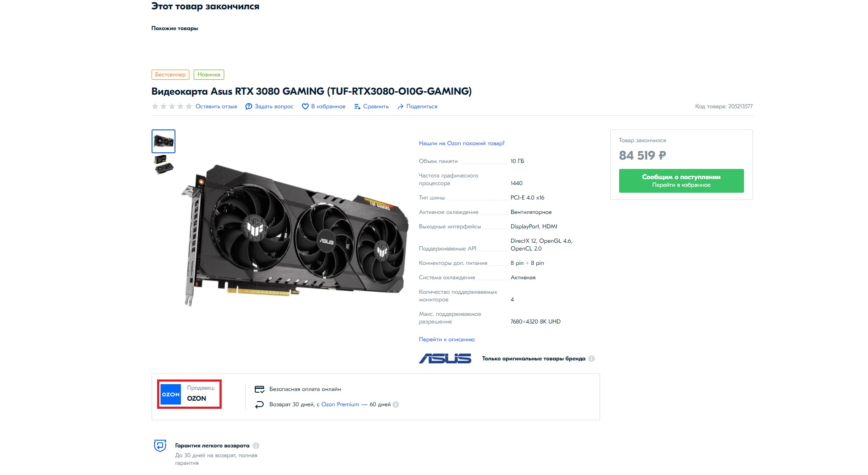The width and height of the screenshot is (868, 475).
Task: Open info icon near original brand goods
Action: 592,359
